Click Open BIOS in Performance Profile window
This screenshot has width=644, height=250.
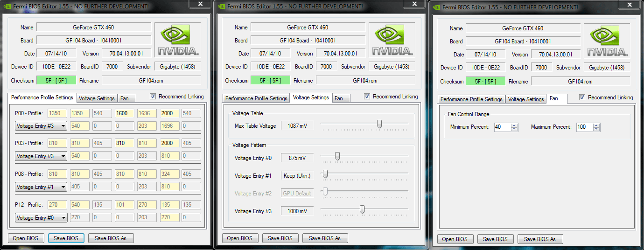[x=26, y=238]
